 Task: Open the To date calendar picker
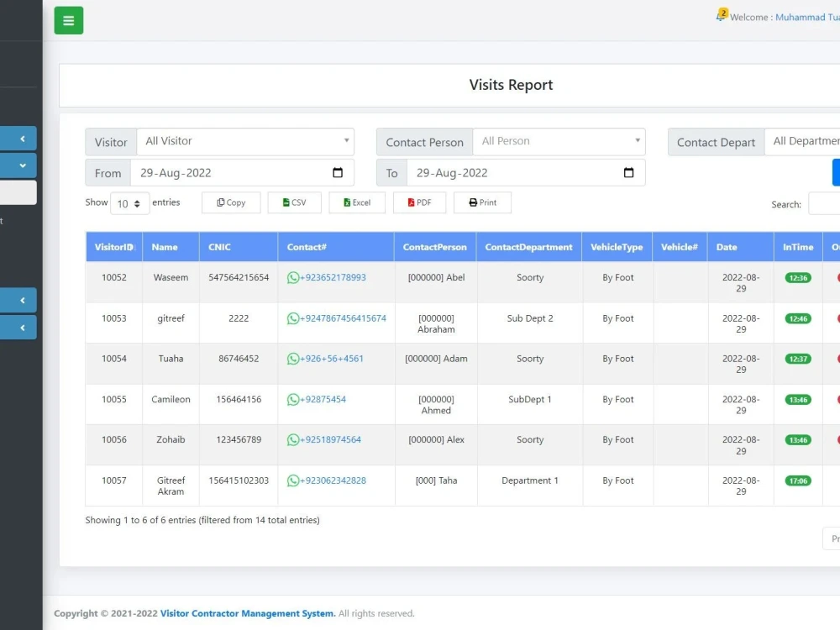pos(628,172)
